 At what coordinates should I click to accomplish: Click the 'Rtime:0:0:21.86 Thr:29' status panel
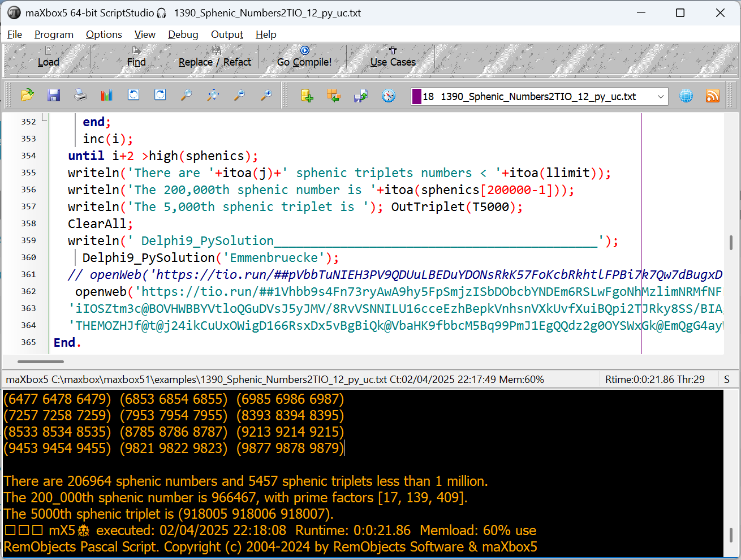click(x=655, y=380)
